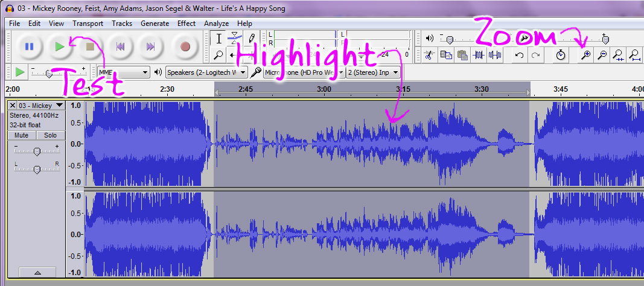Open the File menu
This screenshot has height=286, width=644.
click(14, 24)
